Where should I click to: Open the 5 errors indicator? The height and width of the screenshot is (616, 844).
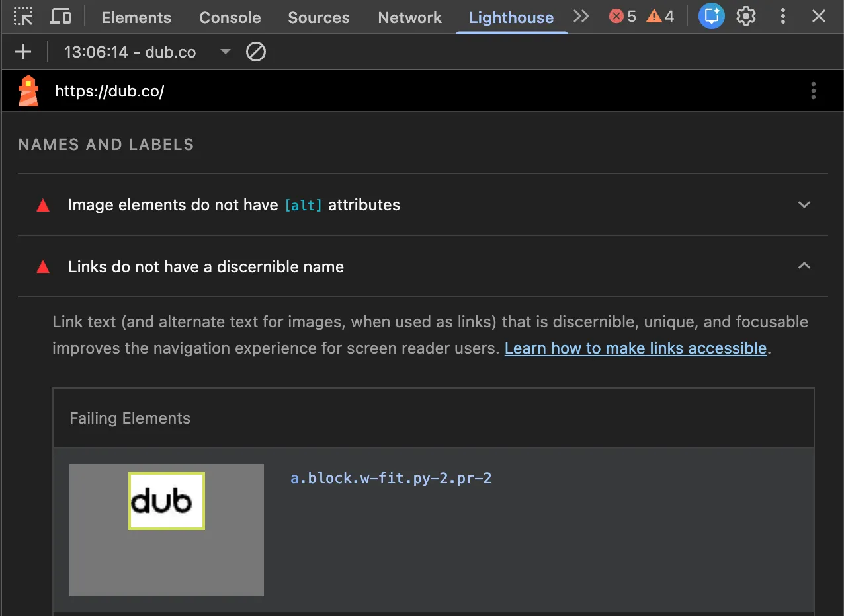[x=622, y=17]
